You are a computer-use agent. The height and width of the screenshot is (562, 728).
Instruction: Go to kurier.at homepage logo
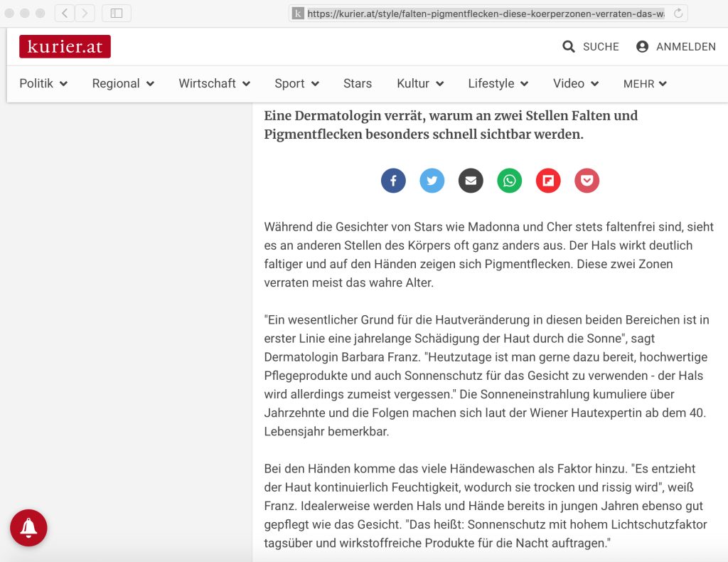(65, 47)
